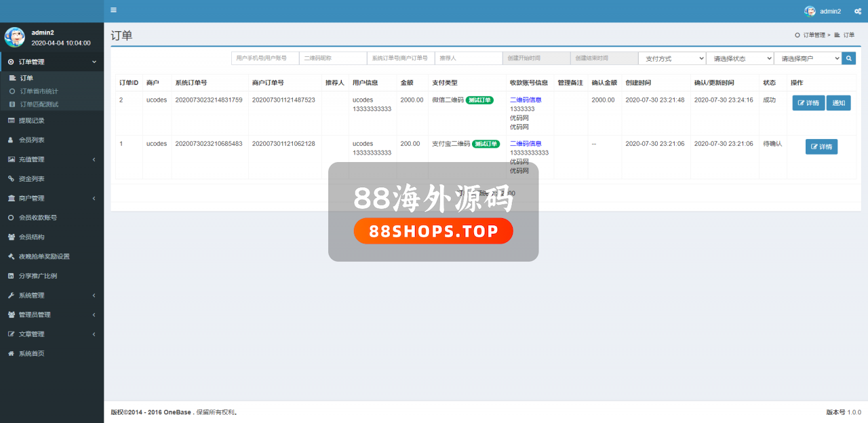Open 资金列表 in the sidebar
This screenshot has width=868, height=423.
(31, 179)
